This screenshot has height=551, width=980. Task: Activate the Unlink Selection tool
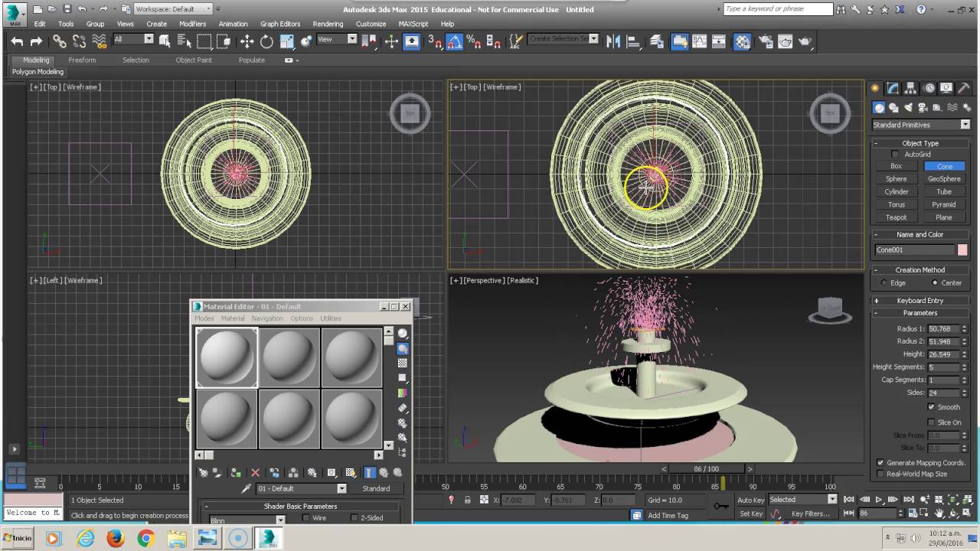(x=79, y=42)
